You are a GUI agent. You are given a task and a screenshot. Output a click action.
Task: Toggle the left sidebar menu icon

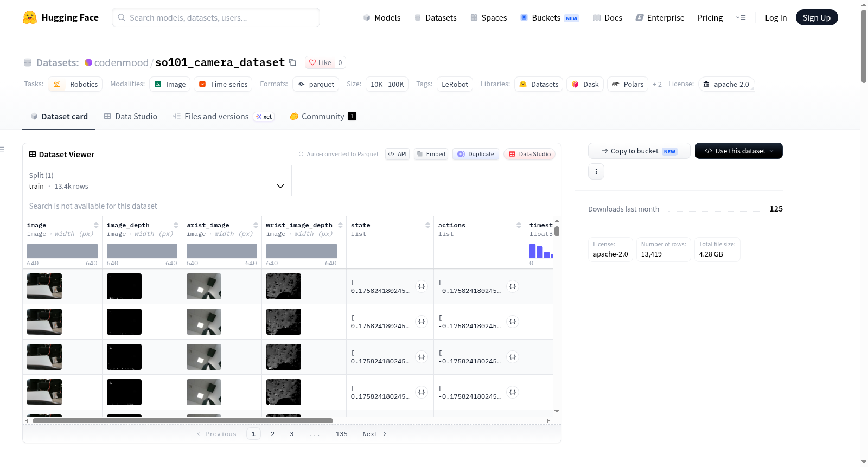(2, 149)
